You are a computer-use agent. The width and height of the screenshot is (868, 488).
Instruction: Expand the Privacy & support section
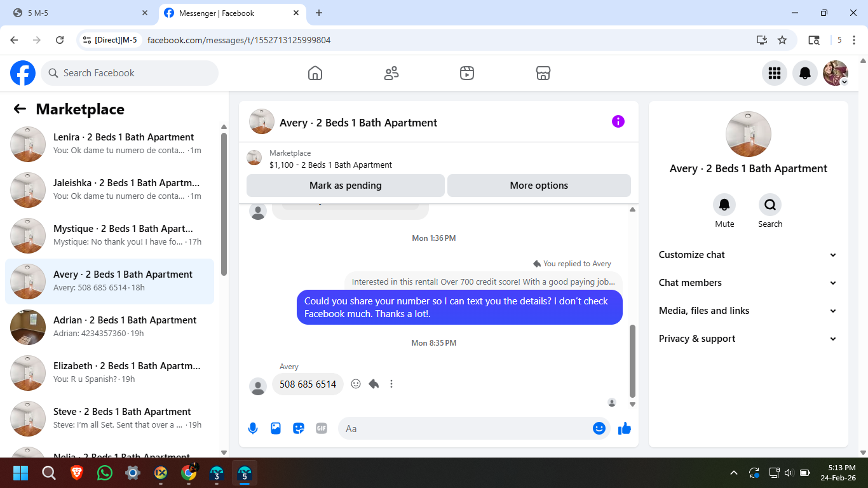pos(749,339)
